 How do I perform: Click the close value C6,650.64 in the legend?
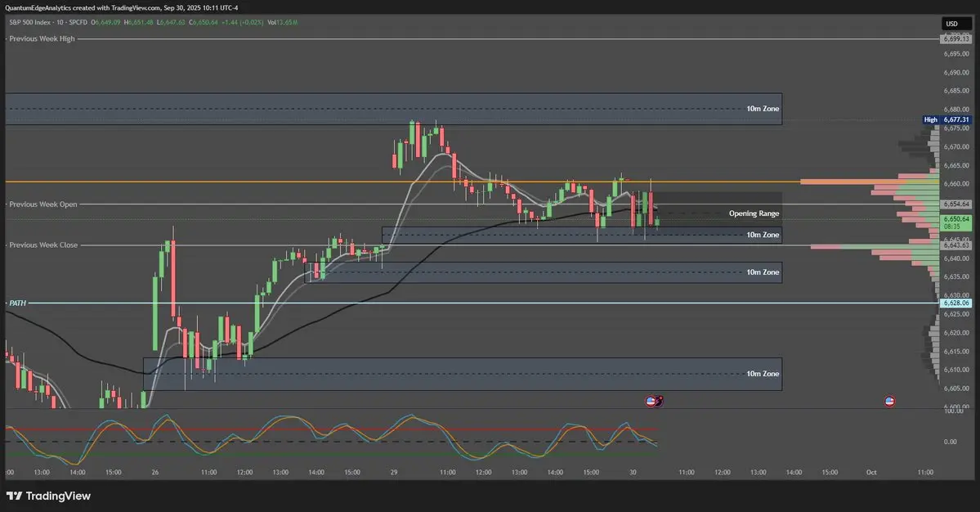point(204,23)
